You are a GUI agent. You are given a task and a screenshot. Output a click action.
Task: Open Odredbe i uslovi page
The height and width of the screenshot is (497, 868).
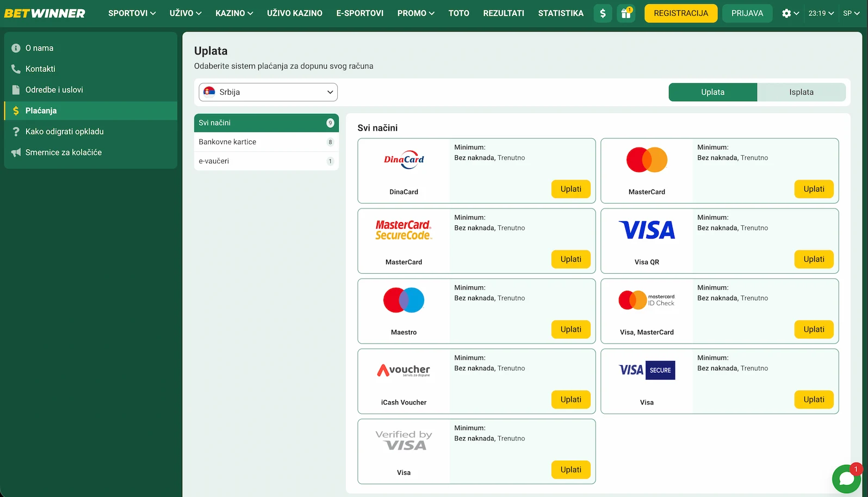(90, 90)
